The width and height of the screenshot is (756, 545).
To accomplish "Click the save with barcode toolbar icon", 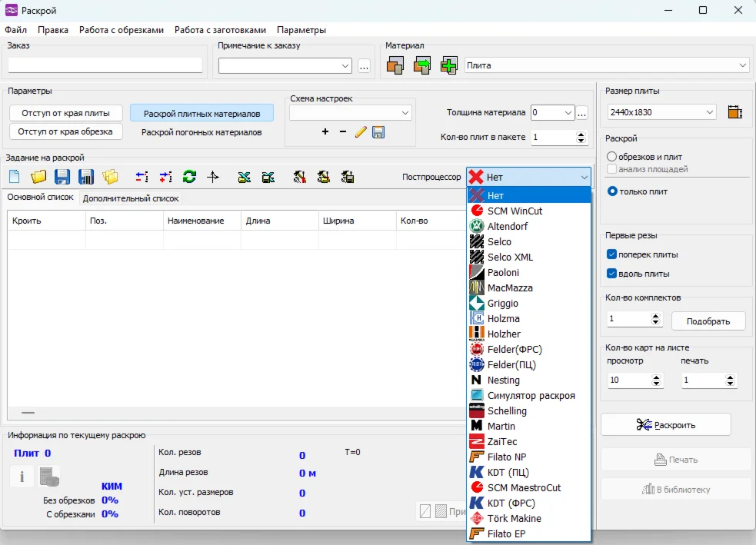I will pyautogui.click(x=86, y=177).
